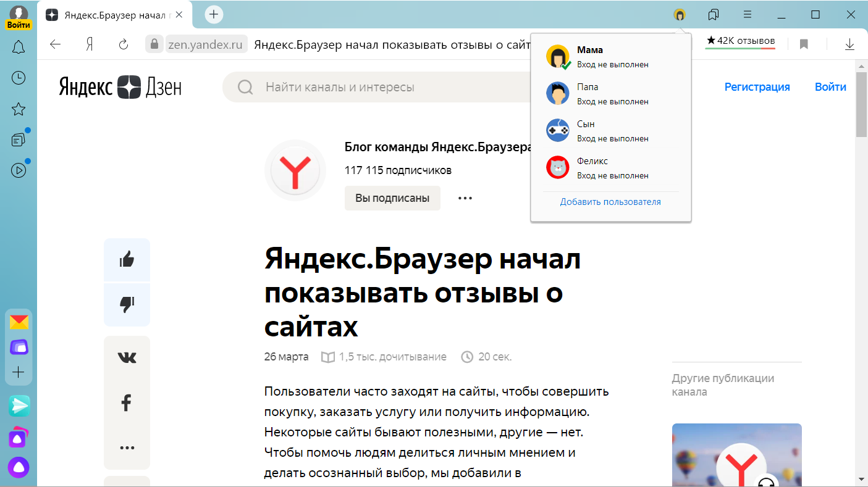Open new tab with plus button
This screenshot has width=868, height=487.
click(214, 14)
